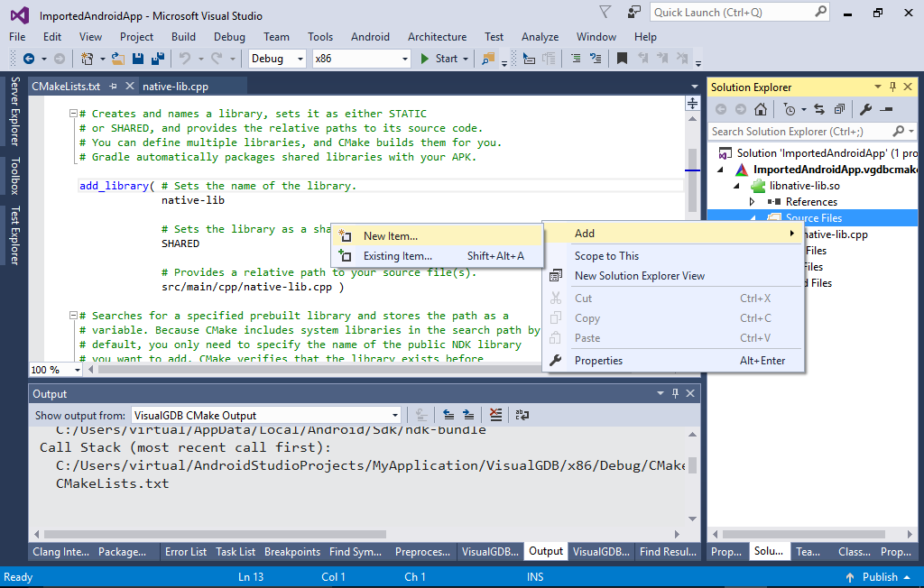Expand the References node
This screenshot has width=924, height=588.
click(752, 201)
